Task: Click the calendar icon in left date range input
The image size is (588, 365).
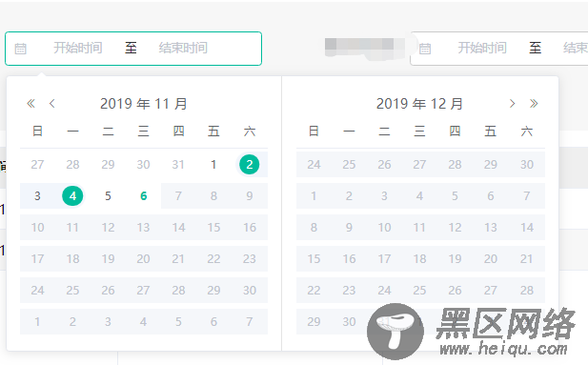Action: [x=20, y=49]
